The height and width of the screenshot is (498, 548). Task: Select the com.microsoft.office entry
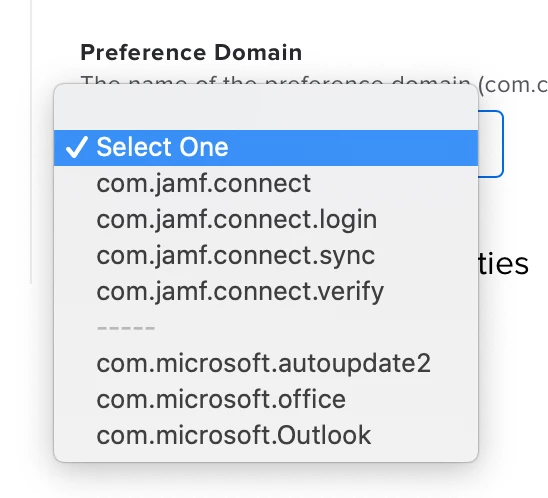coord(266,399)
